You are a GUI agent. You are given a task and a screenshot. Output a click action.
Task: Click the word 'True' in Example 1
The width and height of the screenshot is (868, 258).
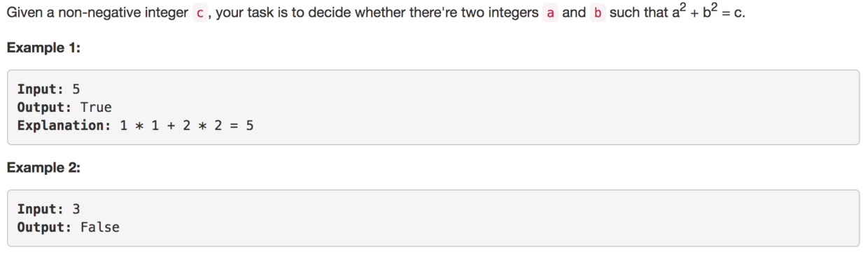(x=96, y=107)
